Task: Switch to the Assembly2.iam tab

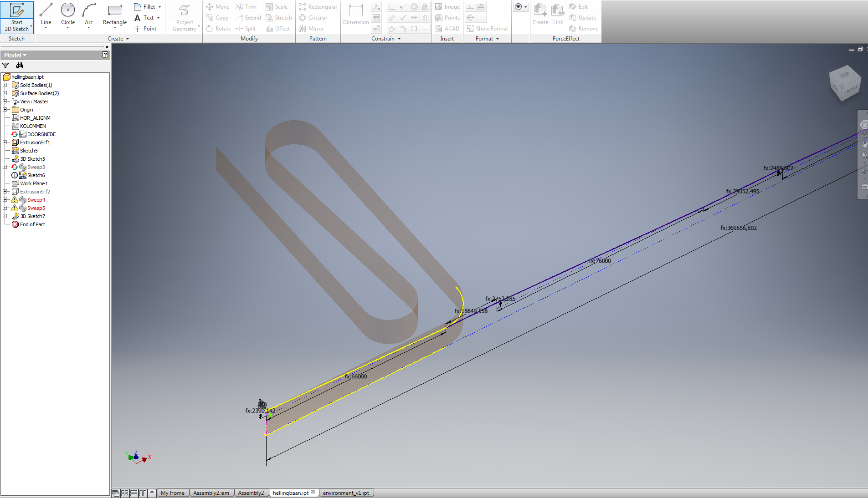Action: 211,493
